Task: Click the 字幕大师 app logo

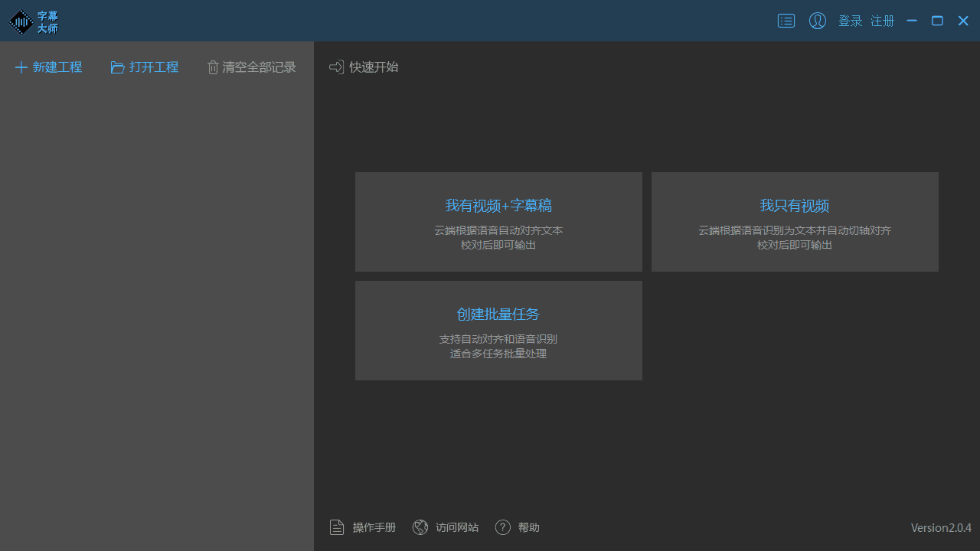Action: click(33, 21)
